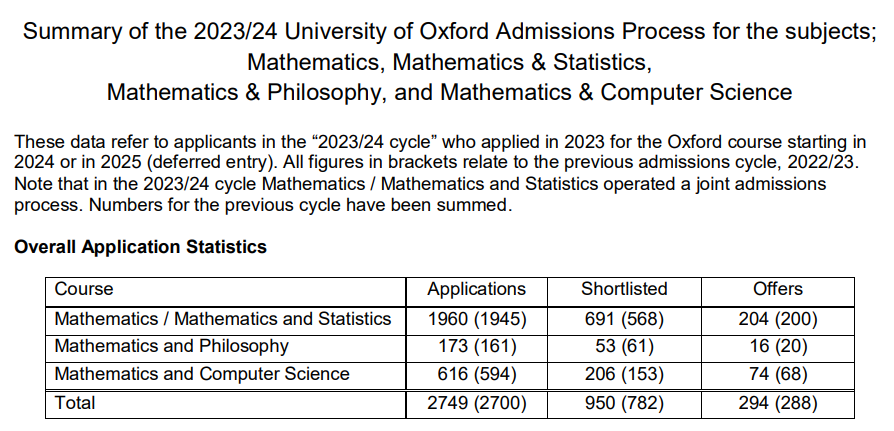The height and width of the screenshot is (431, 894).
Task: Select the "Mathematics and Computer Science" row label
Action: click(x=202, y=374)
